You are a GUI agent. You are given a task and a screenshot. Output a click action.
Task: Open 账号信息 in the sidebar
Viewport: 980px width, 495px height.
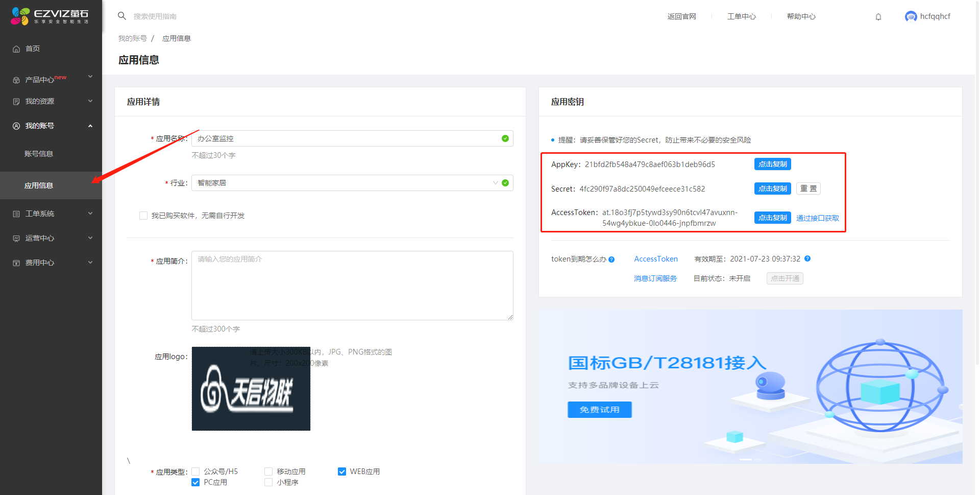[x=39, y=154]
